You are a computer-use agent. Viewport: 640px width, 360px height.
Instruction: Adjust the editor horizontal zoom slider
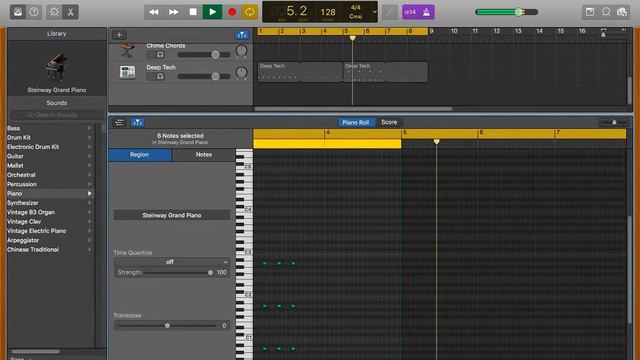pyautogui.click(x=613, y=122)
